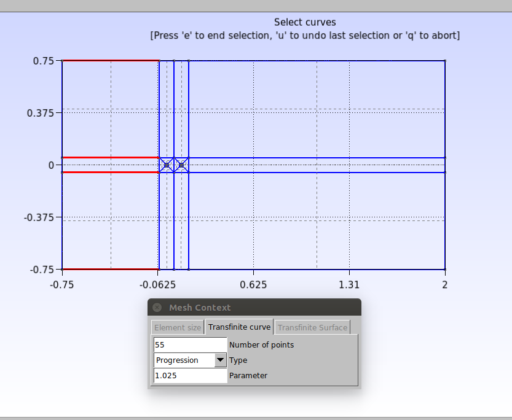This screenshot has height=420, width=512.
Task: Click the 'Select curves' heading text
Action: tap(305, 22)
